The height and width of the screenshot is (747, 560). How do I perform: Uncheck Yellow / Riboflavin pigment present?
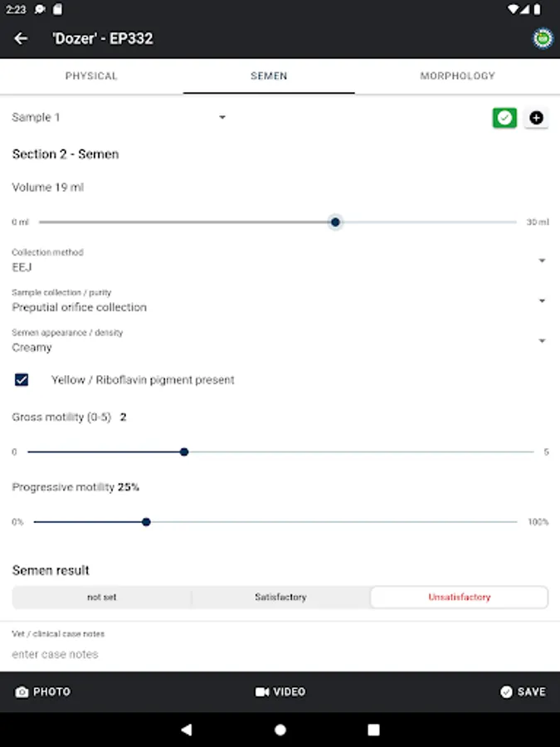click(x=20, y=380)
